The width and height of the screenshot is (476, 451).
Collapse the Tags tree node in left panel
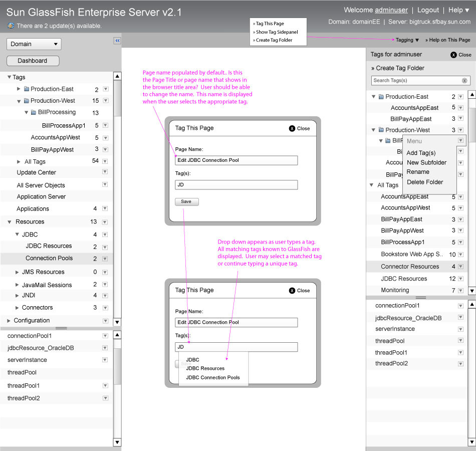click(9, 77)
